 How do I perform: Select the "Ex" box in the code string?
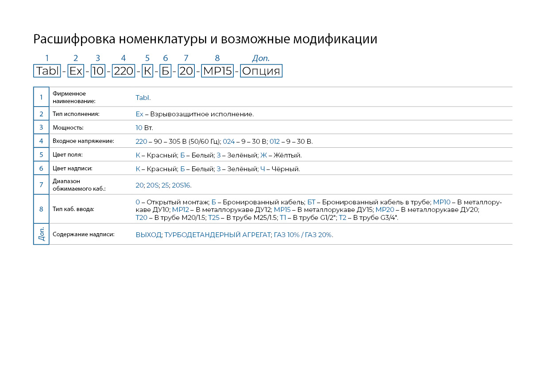(x=76, y=71)
